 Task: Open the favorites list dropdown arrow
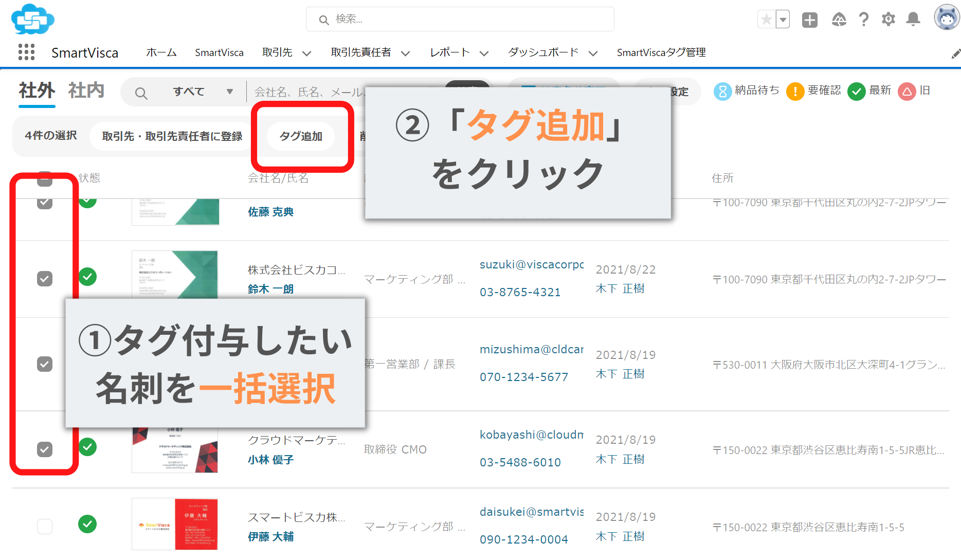783,20
